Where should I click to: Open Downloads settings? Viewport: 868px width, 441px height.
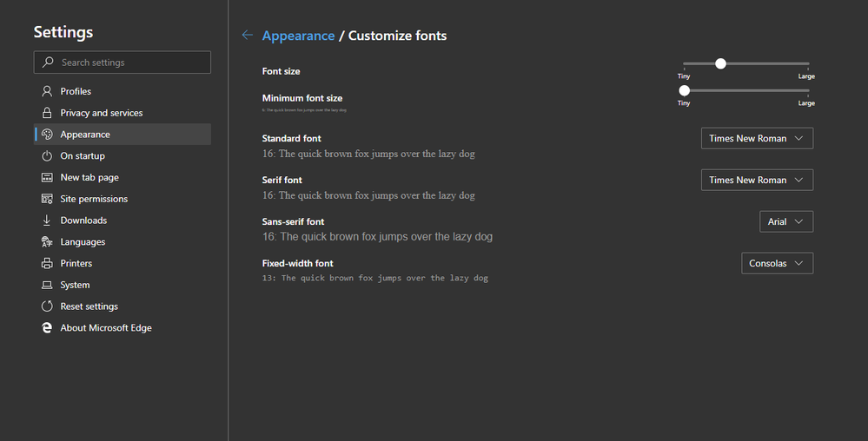[123, 220]
